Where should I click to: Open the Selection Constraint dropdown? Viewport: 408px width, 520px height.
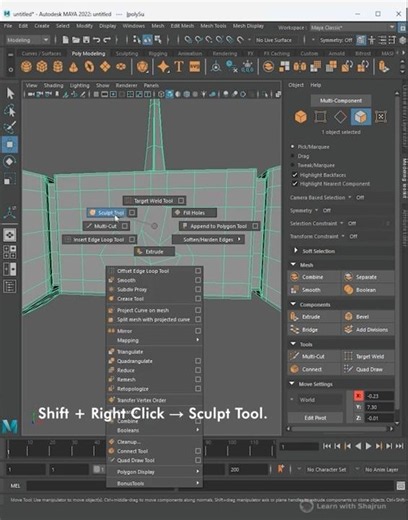tap(341, 223)
